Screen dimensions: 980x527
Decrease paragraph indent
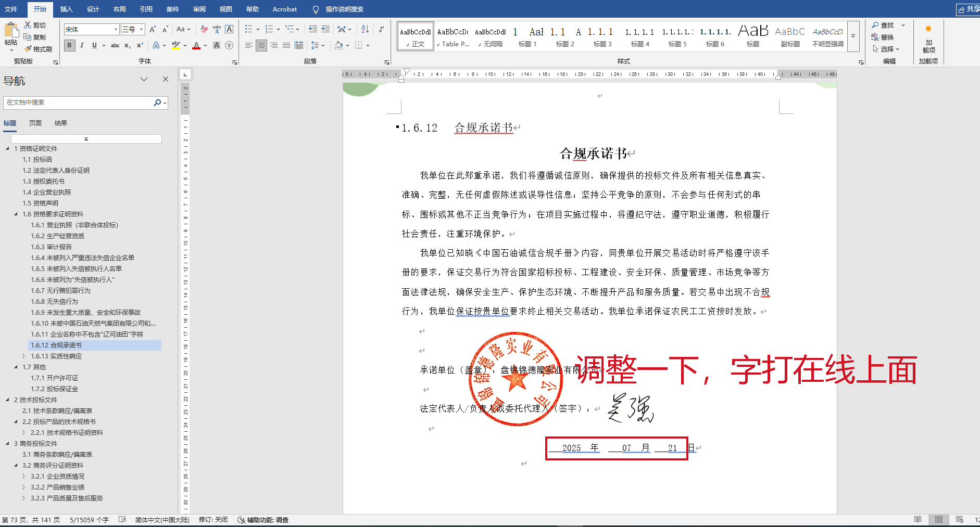coord(312,29)
